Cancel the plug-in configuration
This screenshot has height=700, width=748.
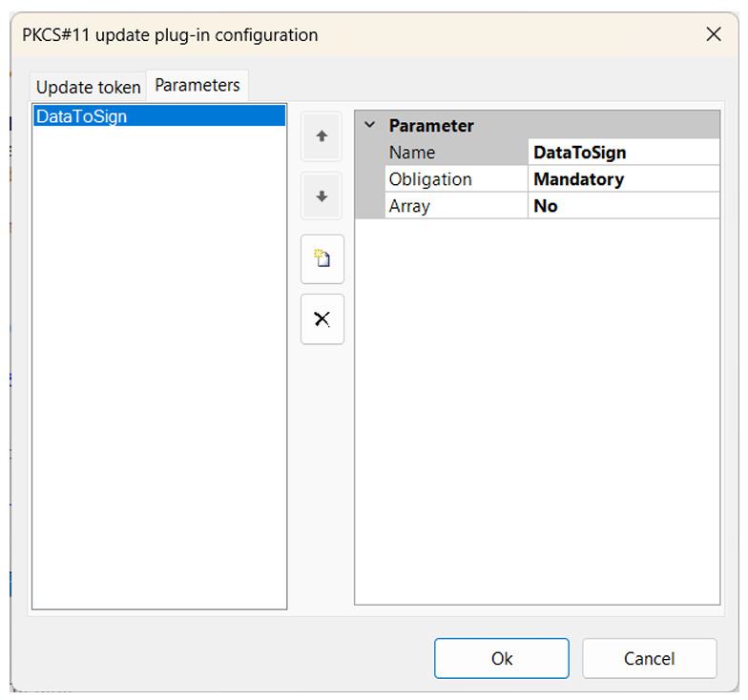649,658
